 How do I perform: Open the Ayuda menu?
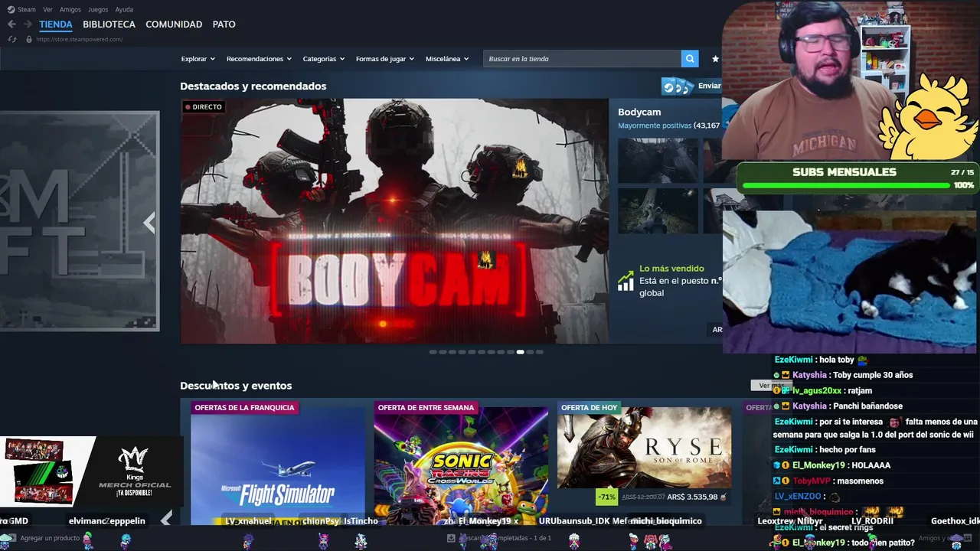pyautogui.click(x=124, y=9)
